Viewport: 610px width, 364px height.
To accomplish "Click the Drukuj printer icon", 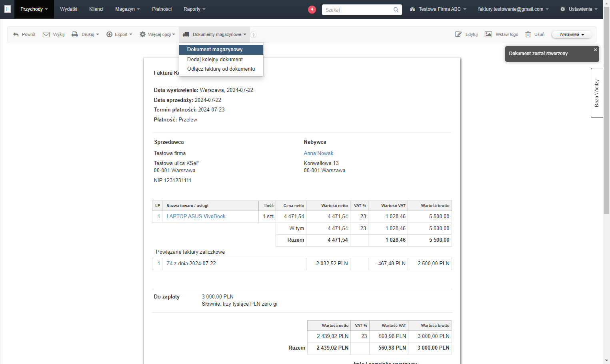I will 75,35.
